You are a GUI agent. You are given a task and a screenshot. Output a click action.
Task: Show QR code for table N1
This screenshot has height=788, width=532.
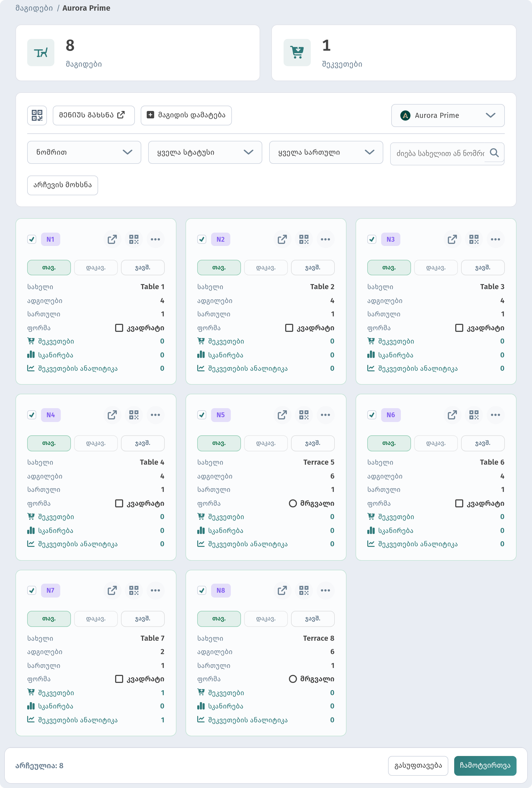coord(134,239)
